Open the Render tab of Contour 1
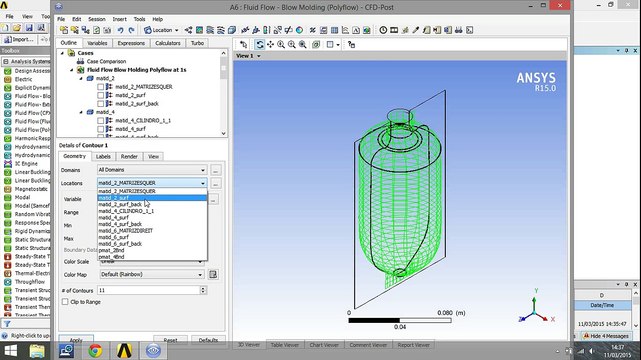 (x=129, y=157)
